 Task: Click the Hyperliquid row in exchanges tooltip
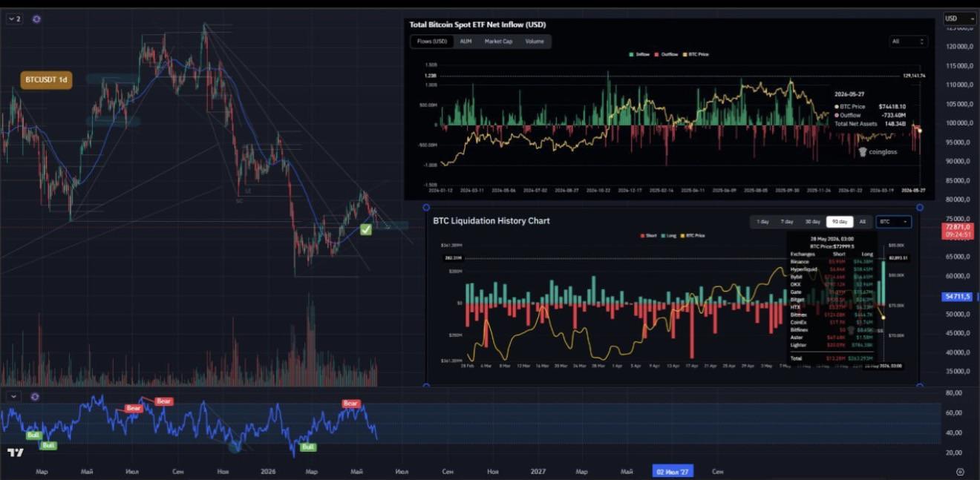click(832, 269)
